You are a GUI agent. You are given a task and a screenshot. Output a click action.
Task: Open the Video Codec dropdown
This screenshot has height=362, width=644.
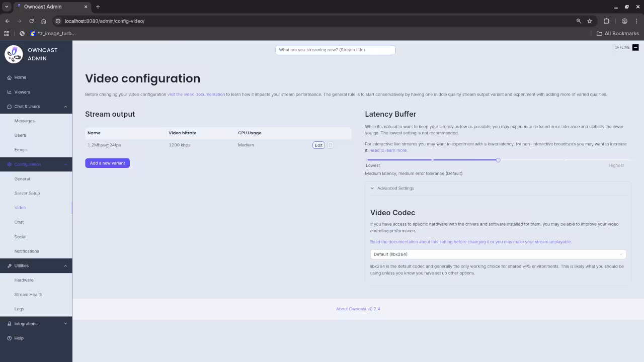tap(498, 254)
